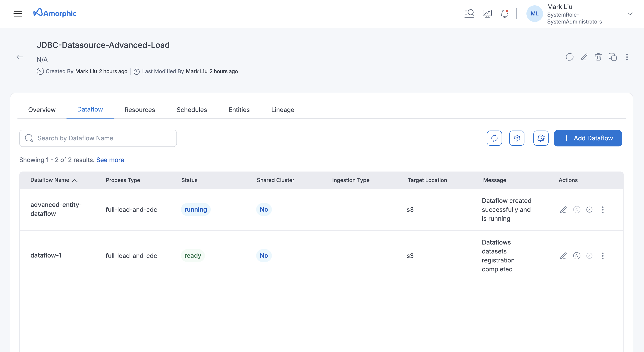The height and width of the screenshot is (352, 644).
Task: Open the dashboard monitor icon in top bar
Action: [x=487, y=13]
